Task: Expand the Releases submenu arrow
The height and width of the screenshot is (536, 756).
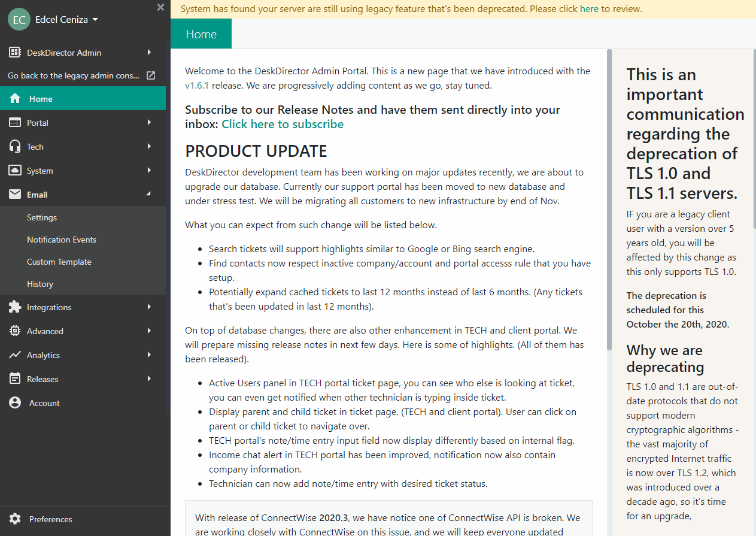Action: tap(149, 379)
